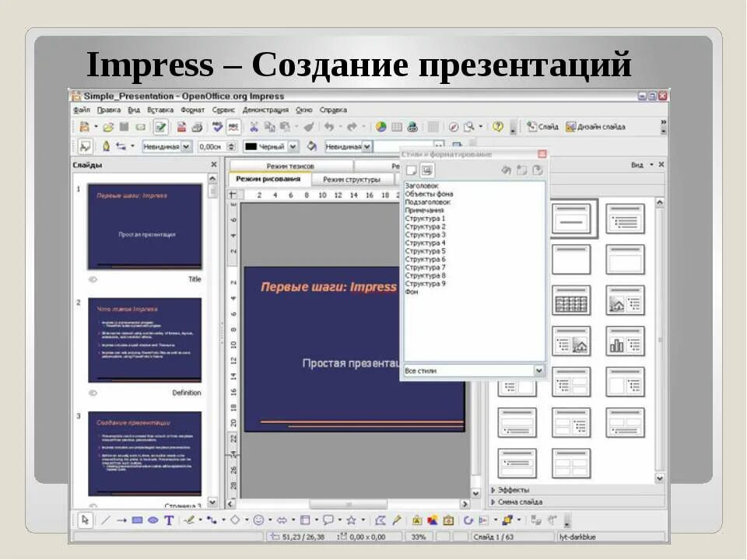The width and height of the screenshot is (747, 560).
Task: Open the Формат menu
Action: tap(192, 110)
